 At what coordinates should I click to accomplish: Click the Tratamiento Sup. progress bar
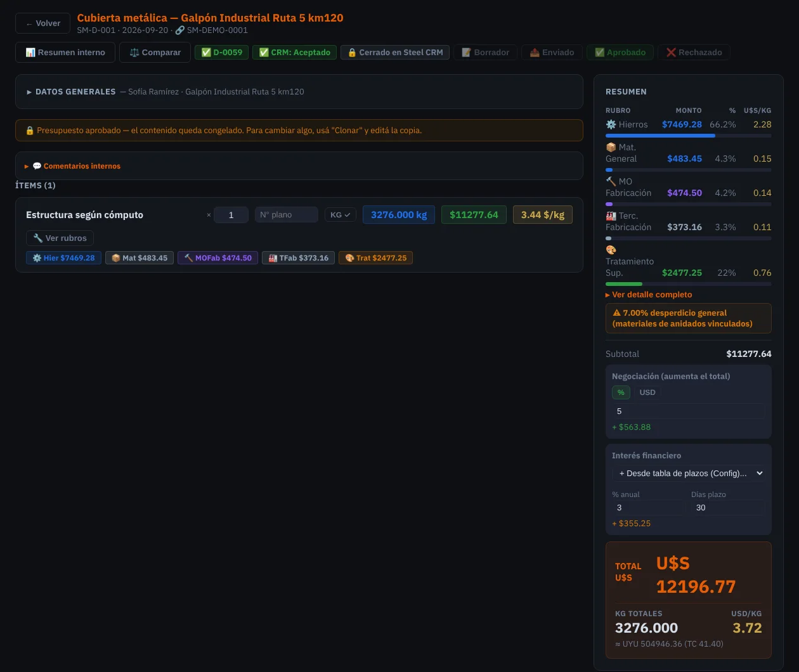[x=689, y=284]
